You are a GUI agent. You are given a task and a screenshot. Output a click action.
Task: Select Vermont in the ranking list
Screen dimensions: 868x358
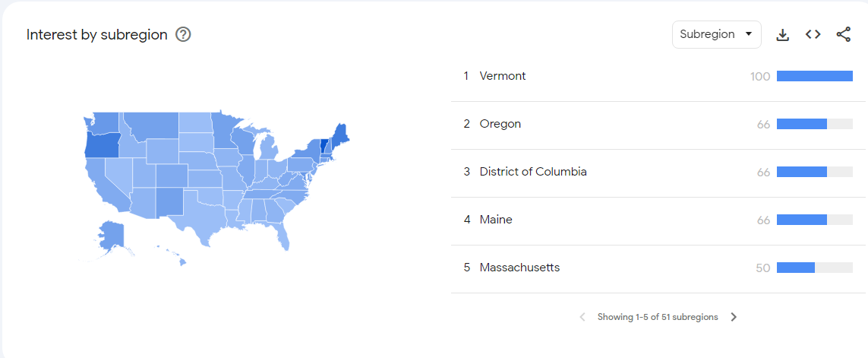coord(503,76)
